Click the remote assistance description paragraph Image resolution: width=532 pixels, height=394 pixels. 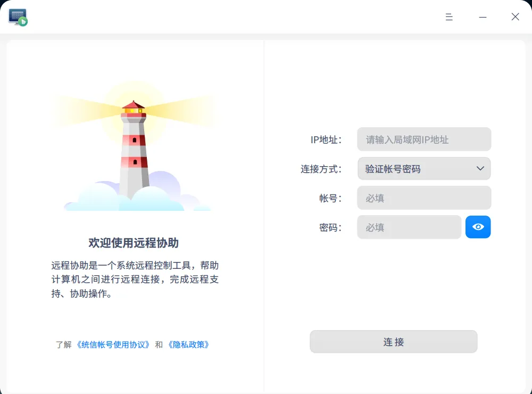[135, 279]
